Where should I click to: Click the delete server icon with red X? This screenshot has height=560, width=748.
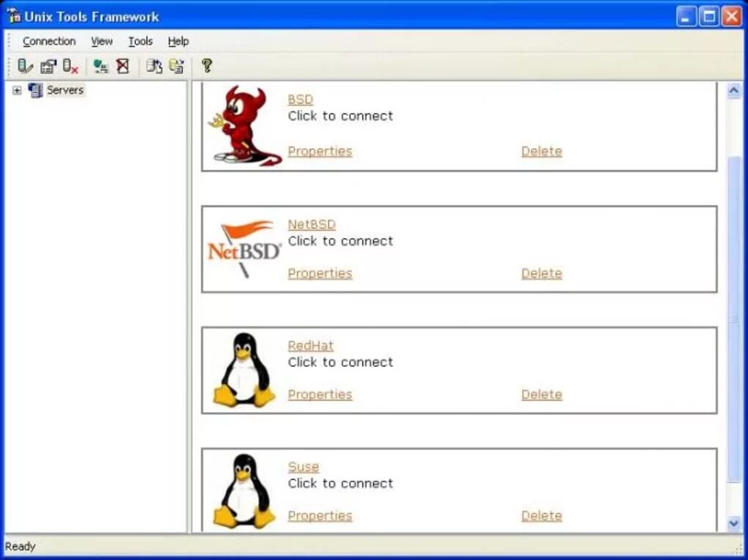(70, 66)
